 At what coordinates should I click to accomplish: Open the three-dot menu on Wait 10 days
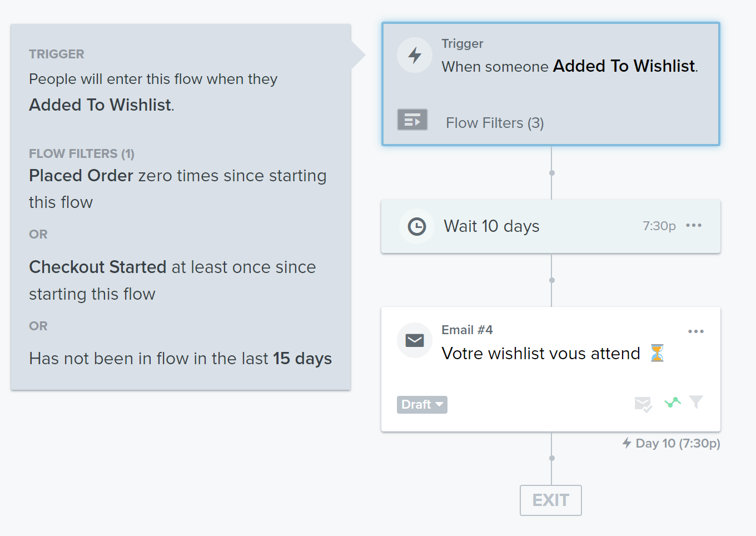click(694, 225)
